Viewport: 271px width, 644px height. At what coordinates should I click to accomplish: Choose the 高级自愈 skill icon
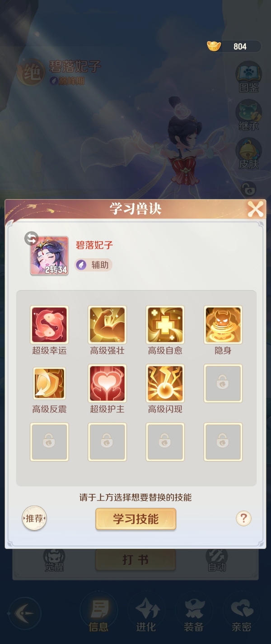coord(165,325)
